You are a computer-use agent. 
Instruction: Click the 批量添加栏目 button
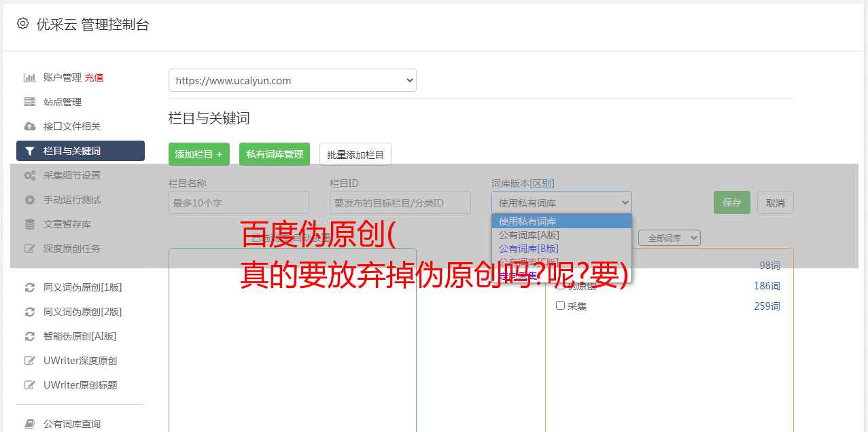coord(355,154)
